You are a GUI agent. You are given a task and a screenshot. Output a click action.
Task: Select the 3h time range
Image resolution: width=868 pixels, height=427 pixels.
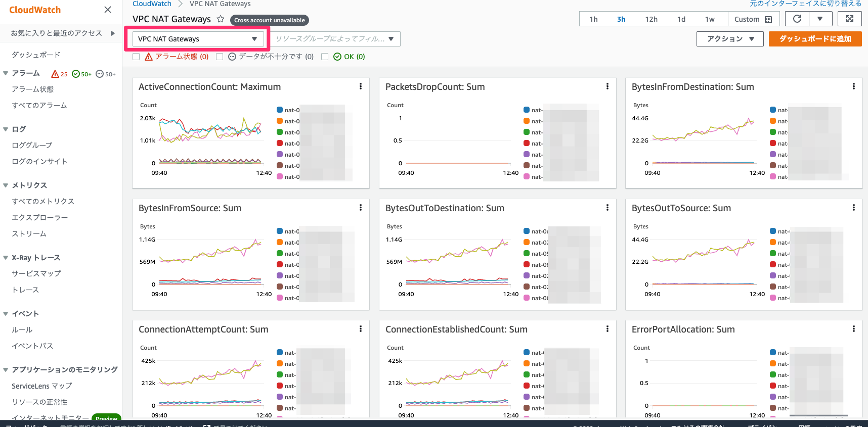pos(621,19)
